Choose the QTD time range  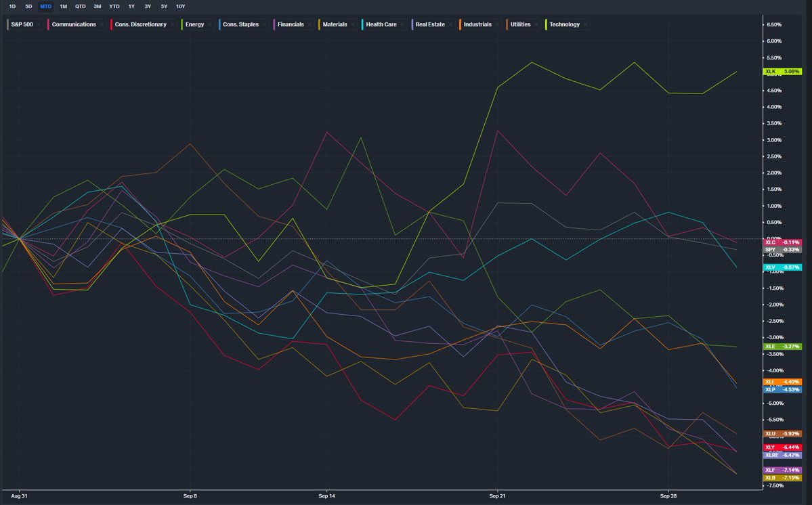[x=81, y=7]
